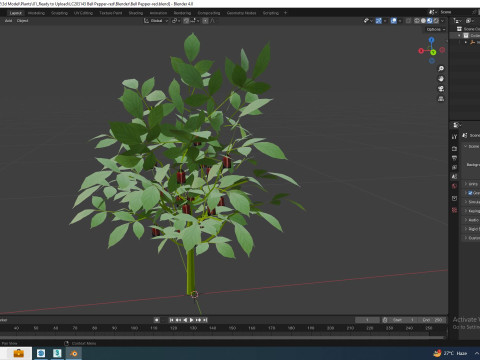Switch to the Rendering workspace tab
Image resolution: width=480 pixels, height=360 pixels.
pyautogui.click(x=182, y=13)
